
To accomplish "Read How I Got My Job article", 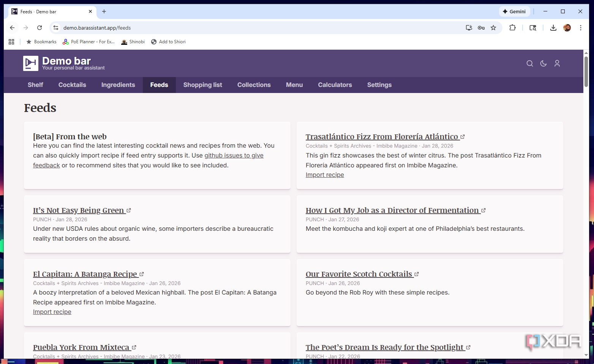I will 395,210.
